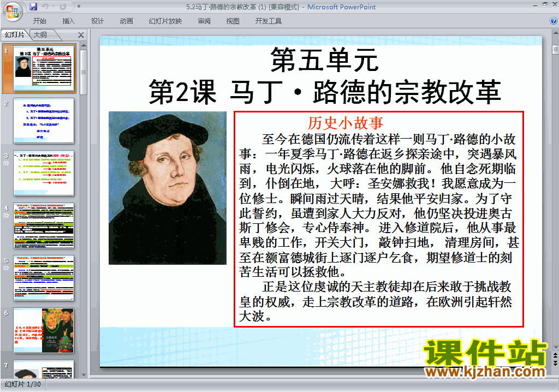The height and width of the screenshot is (392, 559).
Task: Open the 开发工具 ribbon tab
Action: 269,21
